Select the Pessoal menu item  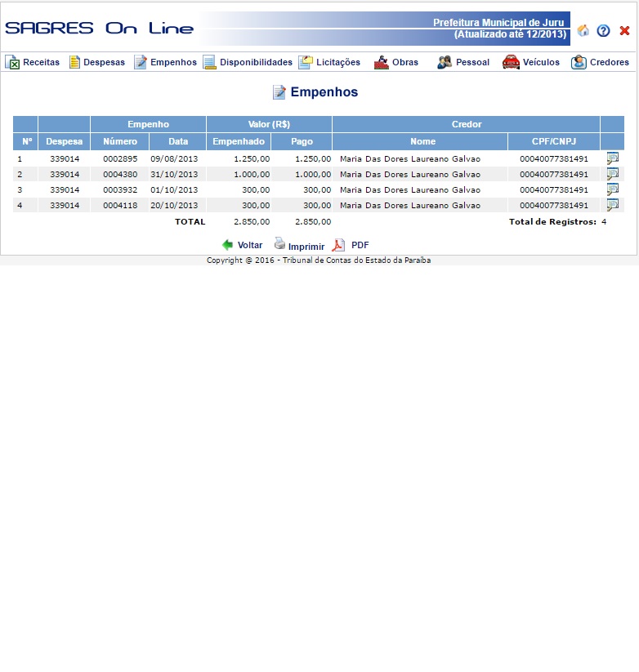tap(463, 62)
